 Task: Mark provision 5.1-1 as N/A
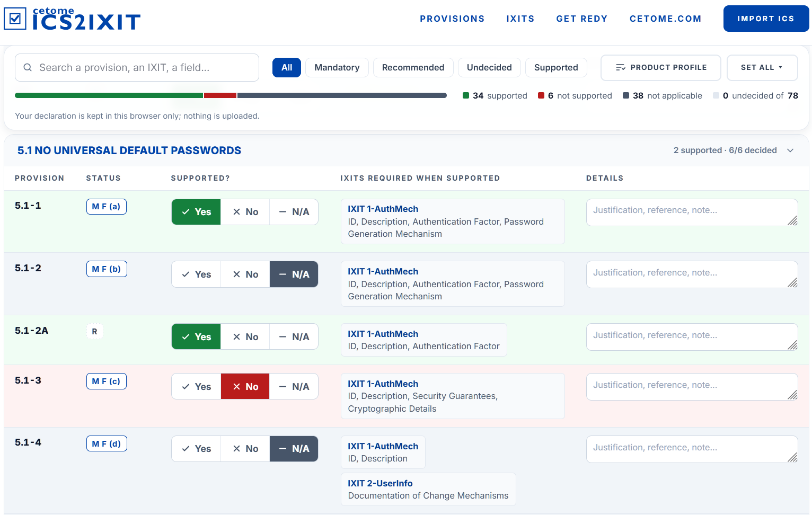(x=294, y=212)
